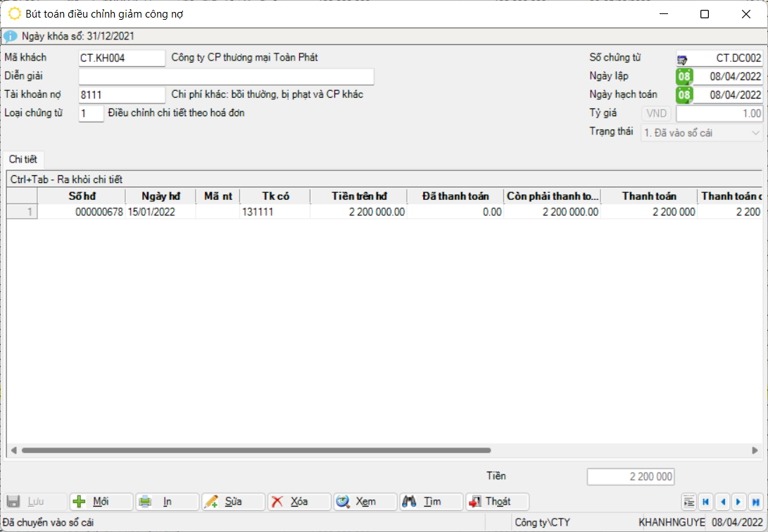The image size is (768, 532).
Task: Open the record list icon beside navigation arrows
Action: point(688,502)
